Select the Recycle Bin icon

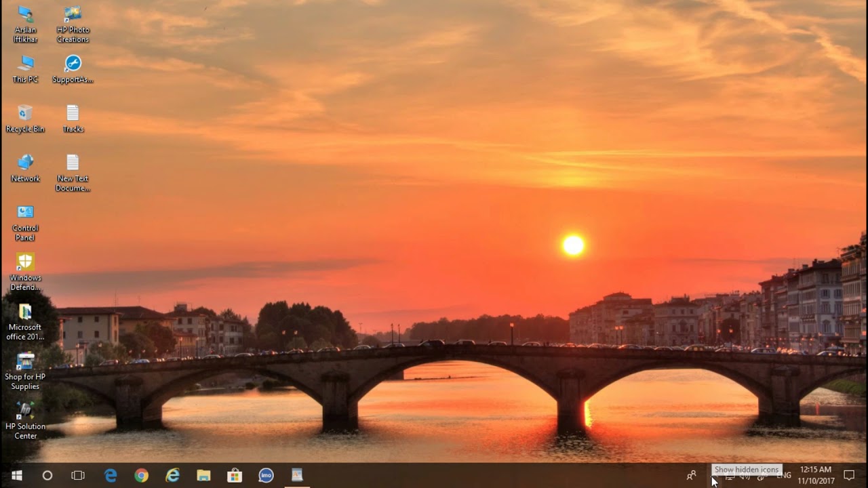tap(25, 119)
